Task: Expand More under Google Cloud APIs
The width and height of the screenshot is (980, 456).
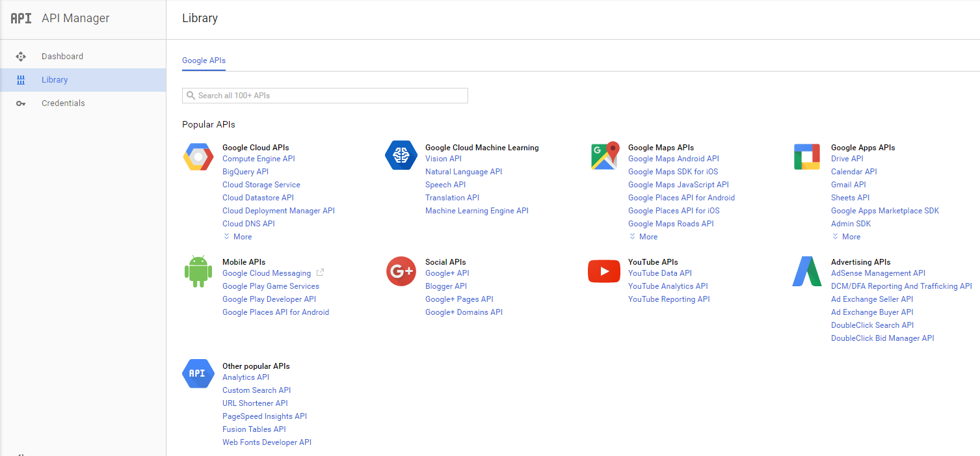Action: pos(237,237)
